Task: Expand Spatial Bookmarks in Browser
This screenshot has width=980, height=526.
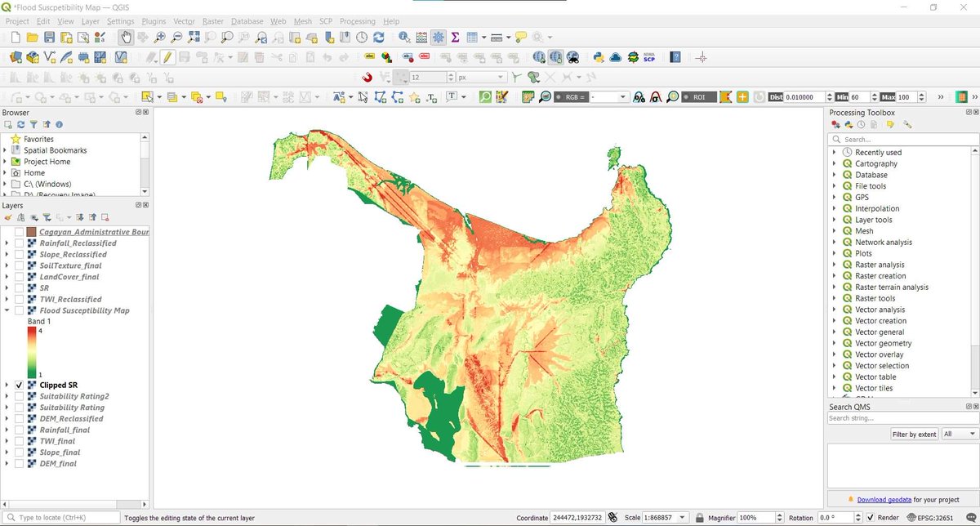Action: [6, 150]
